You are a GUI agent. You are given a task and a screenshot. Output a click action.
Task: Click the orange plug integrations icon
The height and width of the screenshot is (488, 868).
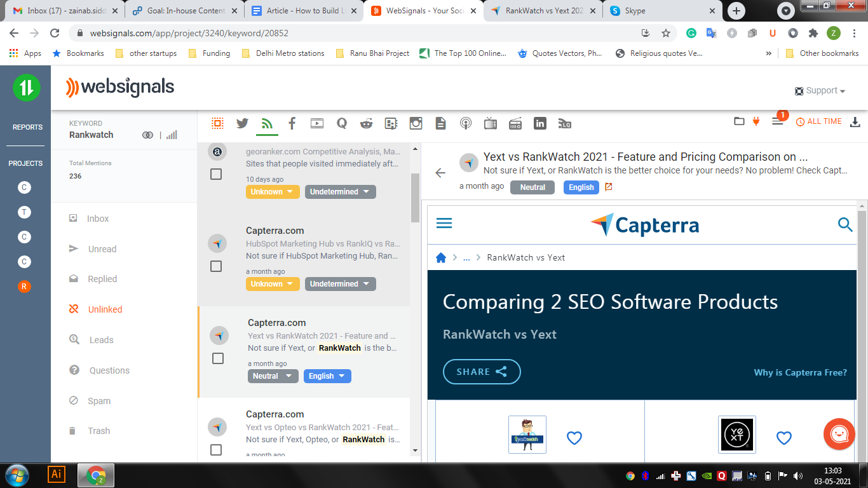756,121
